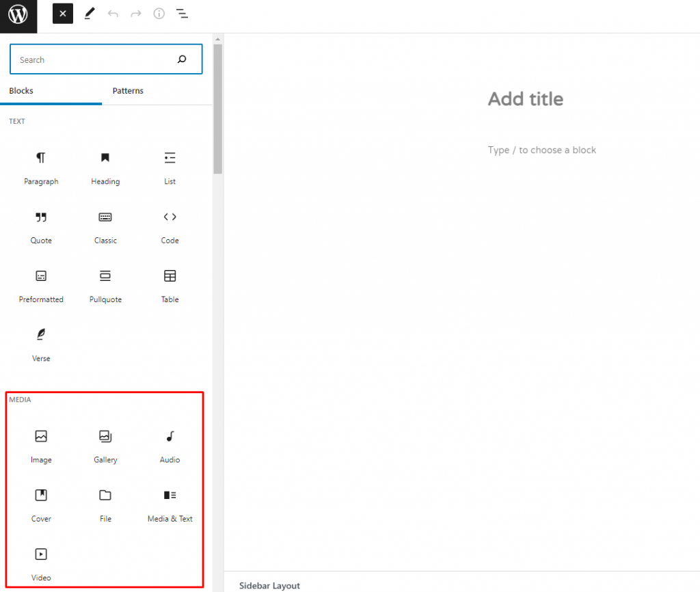Insert a Media & Text block

[170, 505]
